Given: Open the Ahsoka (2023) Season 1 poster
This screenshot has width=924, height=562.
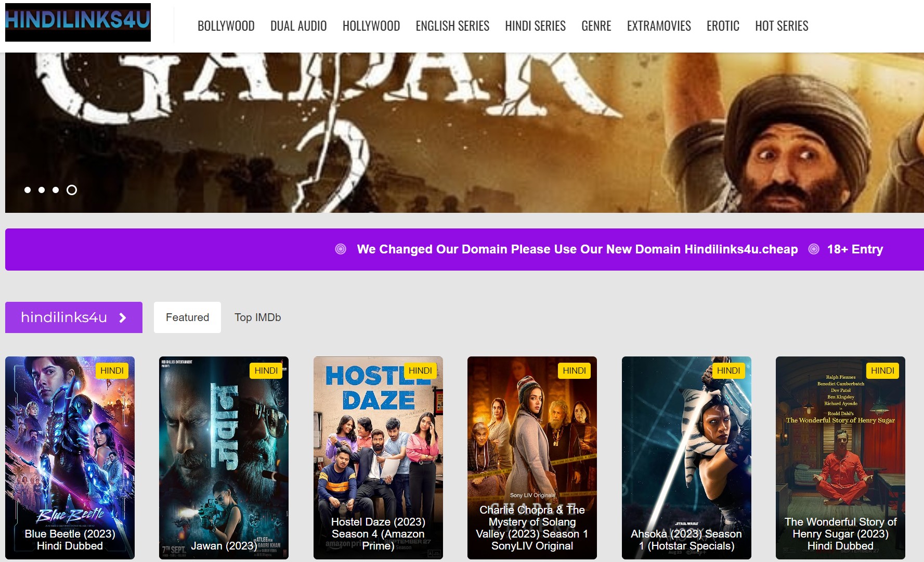Looking at the screenshot, I should point(686,458).
